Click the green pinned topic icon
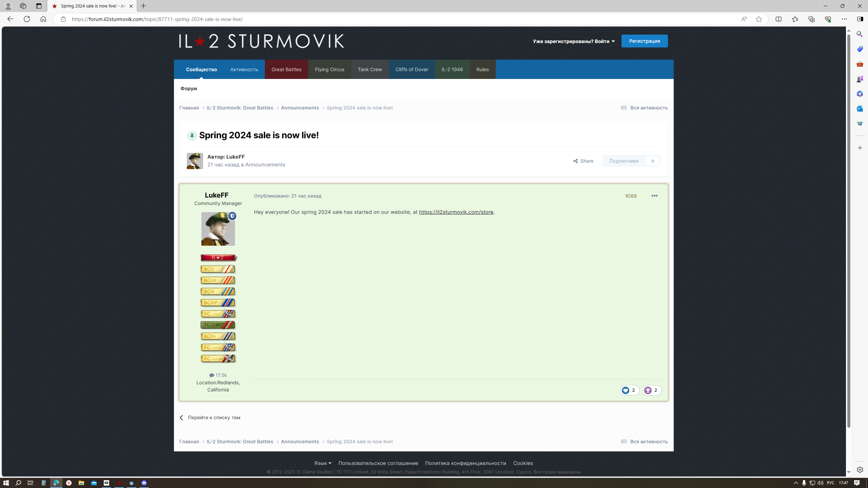This screenshot has width=868, height=488. point(192,136)
